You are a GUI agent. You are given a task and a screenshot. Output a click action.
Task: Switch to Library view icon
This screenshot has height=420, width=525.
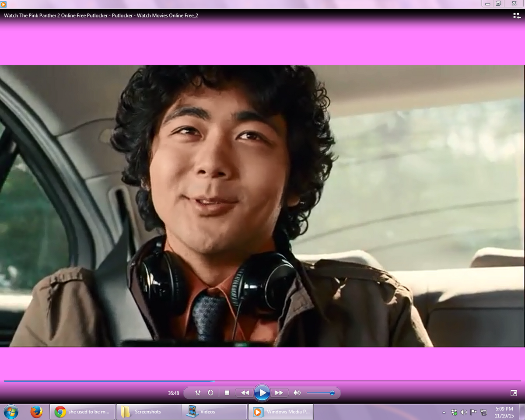click(517, 15)
